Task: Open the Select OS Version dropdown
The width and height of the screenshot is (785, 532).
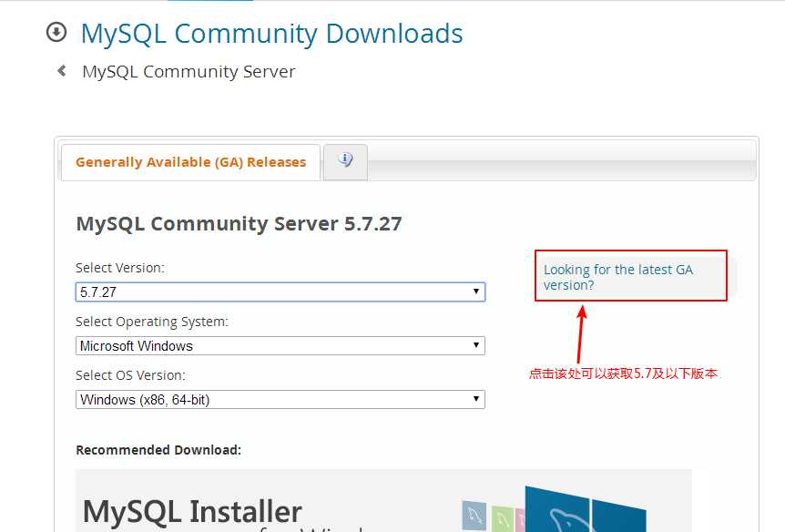Action: pos(280,399)
